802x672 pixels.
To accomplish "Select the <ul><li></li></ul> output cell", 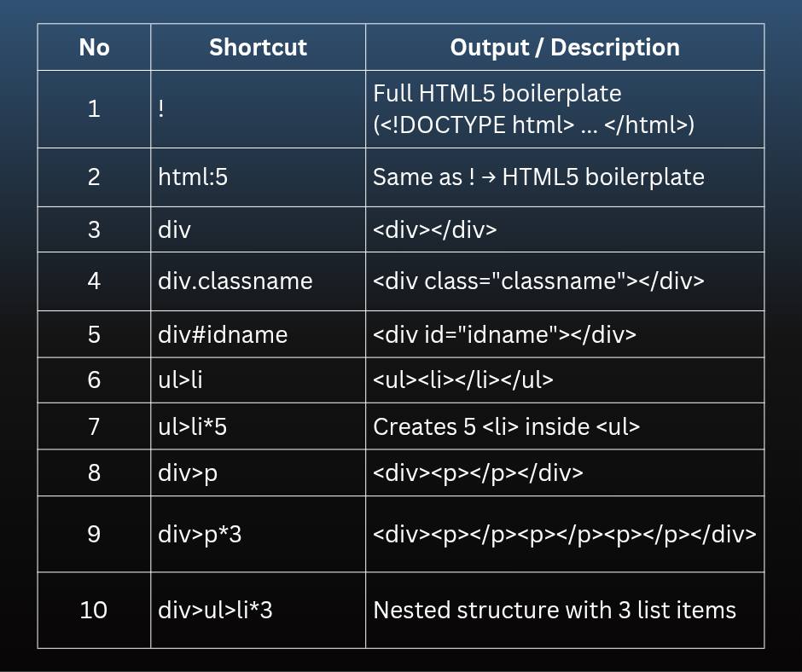I will pos(565,380).
